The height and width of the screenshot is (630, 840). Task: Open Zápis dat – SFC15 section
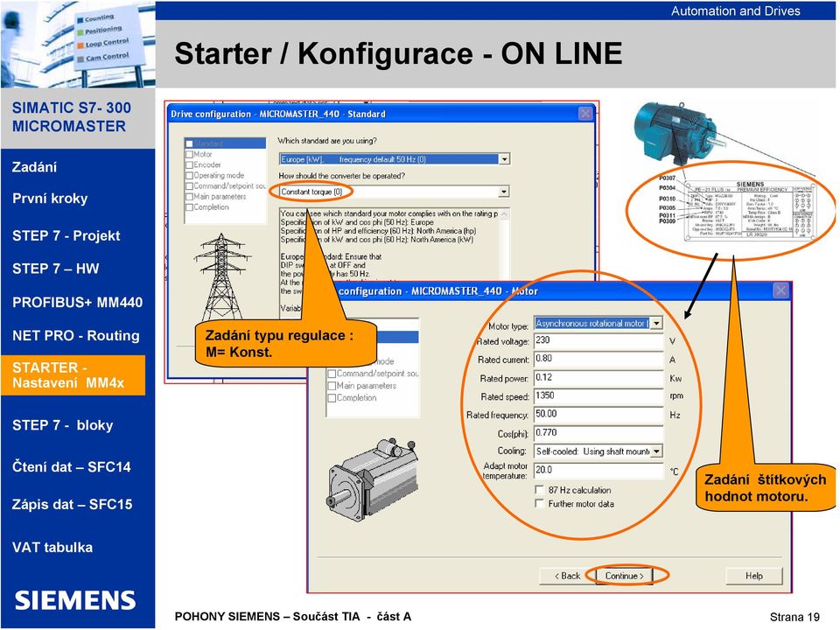pyautogui.click(x=73, y=505)
